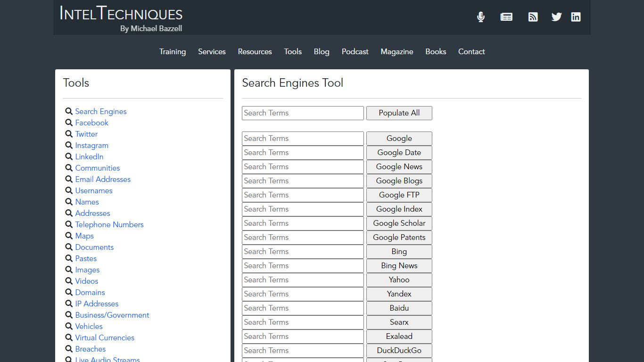This screenshot has height=362, width=644.
Task: Go to the Podcast page
Action: [x=355, y=52]
